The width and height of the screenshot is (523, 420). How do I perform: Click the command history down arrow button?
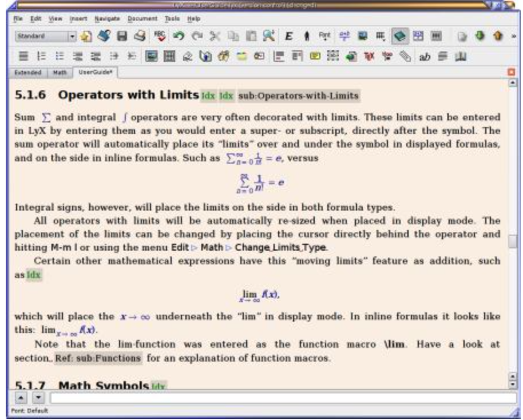pyautogui.click(x=38, y=398)
